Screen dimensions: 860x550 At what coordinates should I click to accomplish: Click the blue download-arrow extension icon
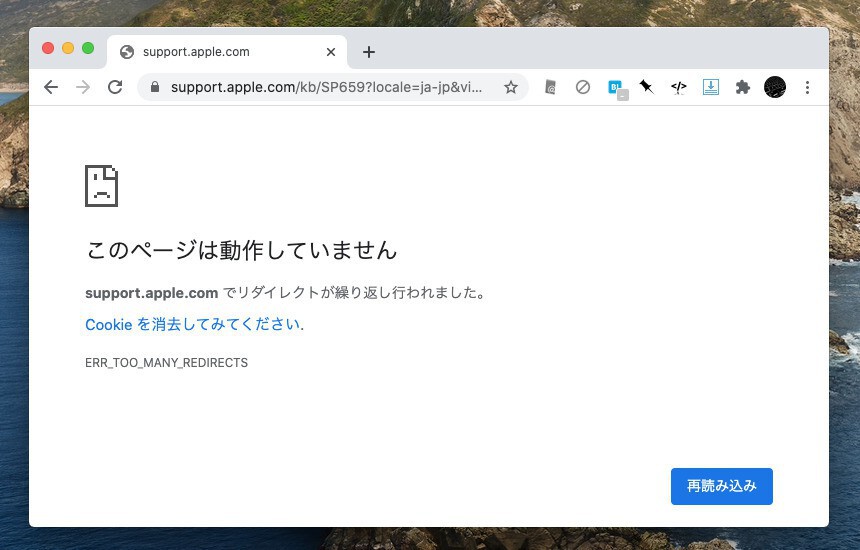tap(711, 87)
